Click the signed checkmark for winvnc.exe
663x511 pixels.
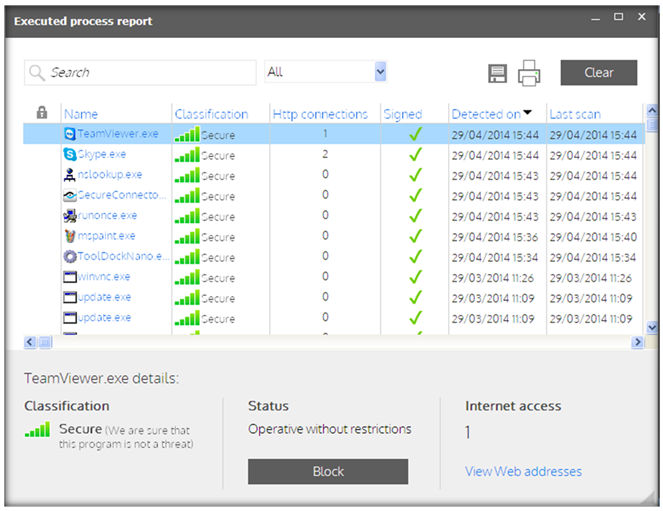coord(416,277)
